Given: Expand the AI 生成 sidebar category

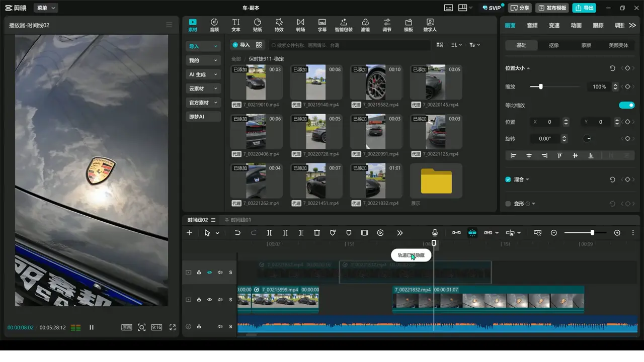Looking at the screenshot, I should 203,74.
